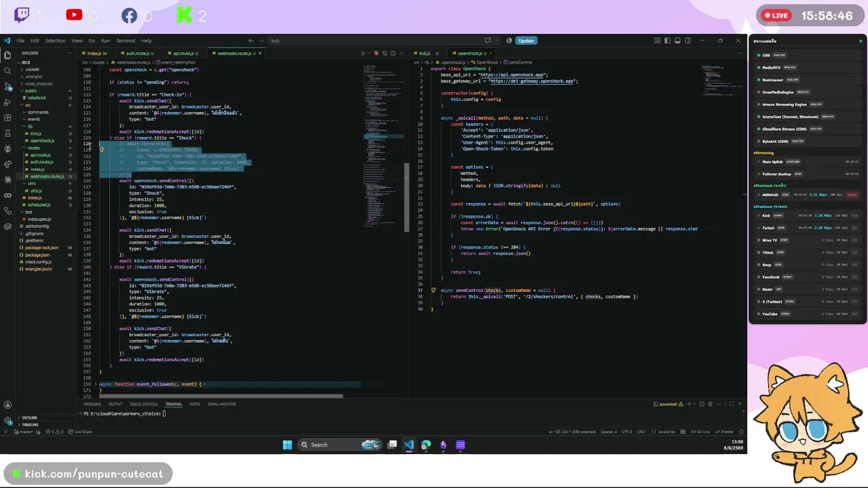
Task: Click the Twitch logo in stream overlay
Action: coord(22,15)
